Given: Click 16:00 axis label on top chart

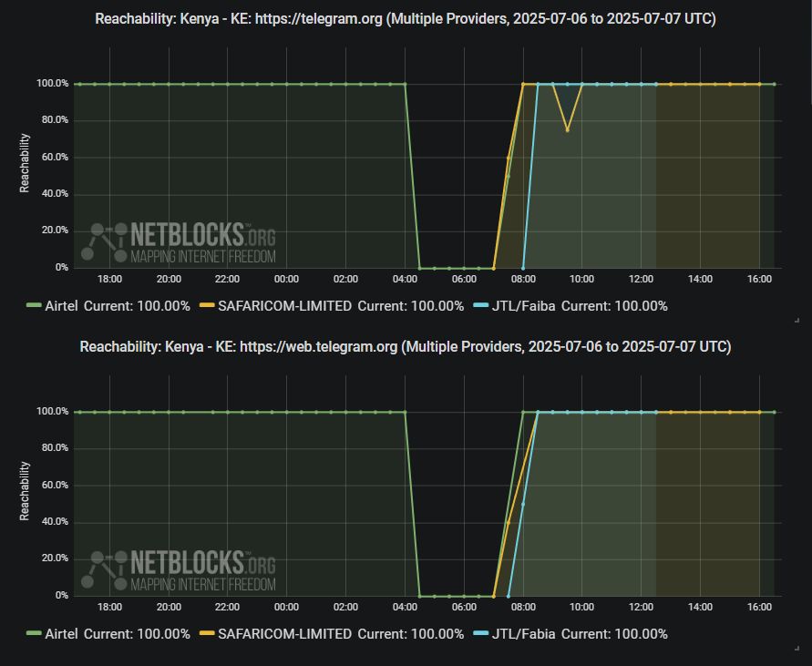Looking at the screenshot, I should tap(759, 279).
